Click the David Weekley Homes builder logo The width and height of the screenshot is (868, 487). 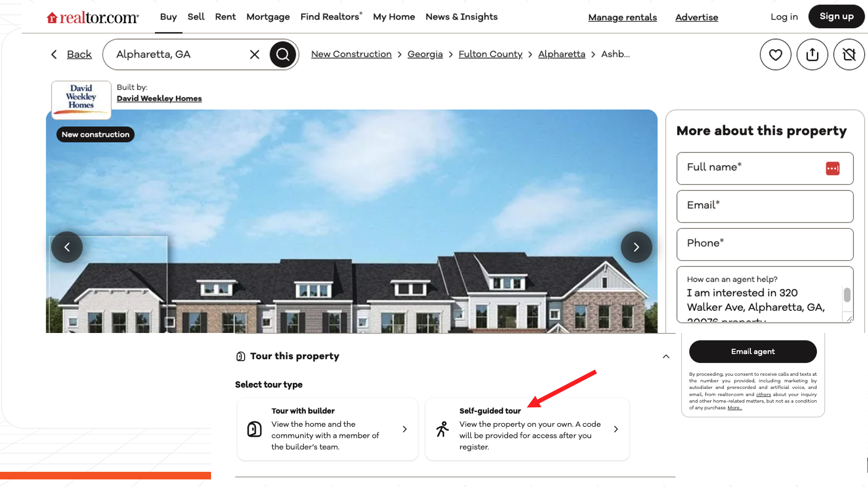(x=81, y=100)
